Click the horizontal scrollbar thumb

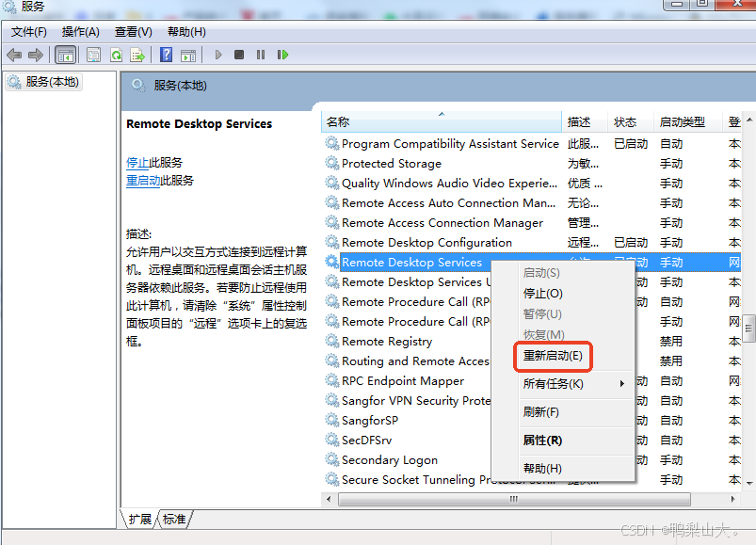(x=514, y=499)
